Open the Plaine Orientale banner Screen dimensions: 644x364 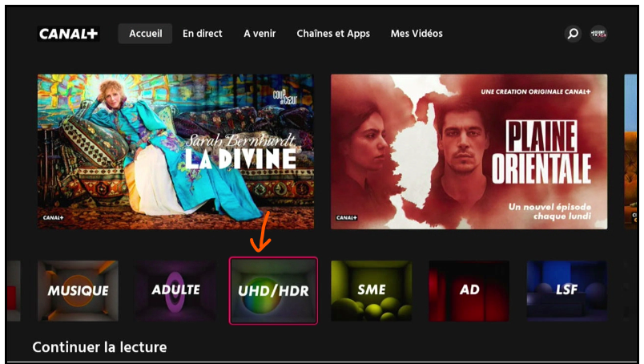469,152
